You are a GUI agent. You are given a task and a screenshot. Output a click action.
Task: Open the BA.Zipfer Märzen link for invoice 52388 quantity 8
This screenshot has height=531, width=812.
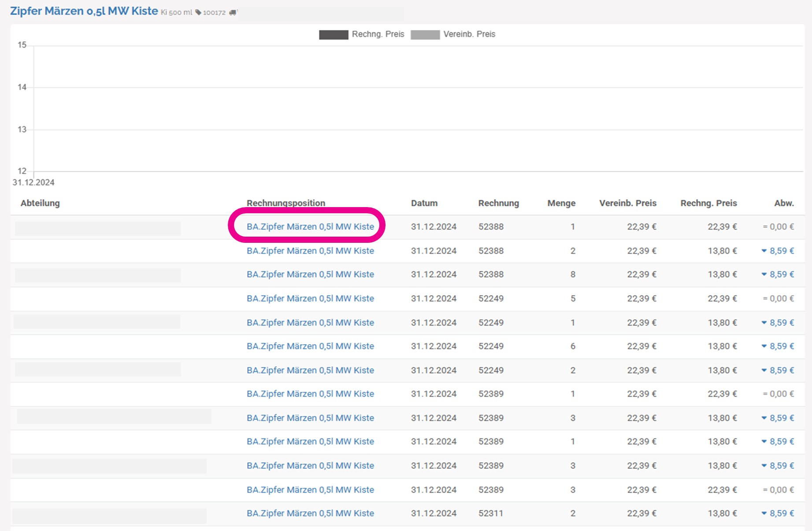click(x=310, y=274)
